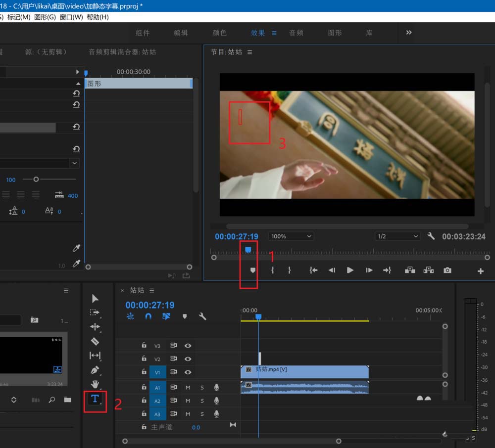Open the 窗口(W) menu
This screenshot has width=495, height=448.
click(x=71, y=17)
